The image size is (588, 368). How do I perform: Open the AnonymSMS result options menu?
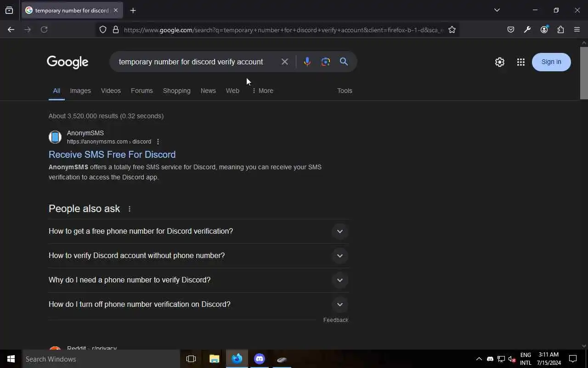[x=158, y=142]
